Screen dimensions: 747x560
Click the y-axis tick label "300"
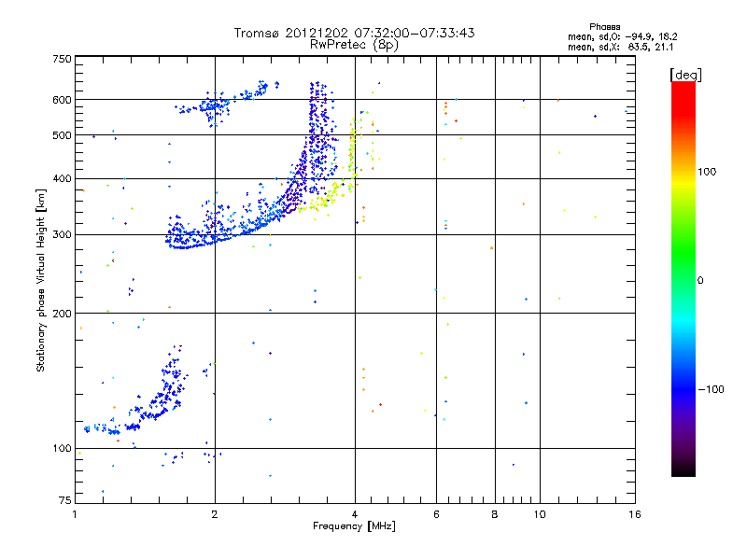(x=62, y=235)
